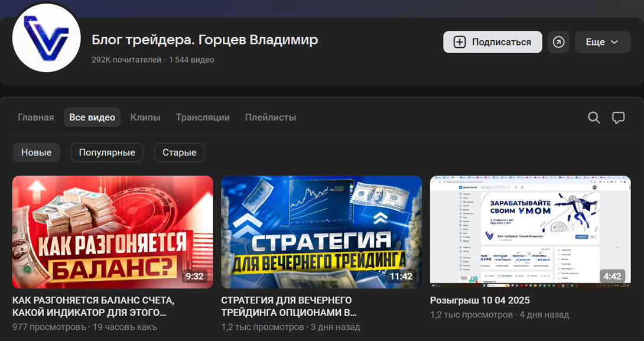Play the red Как разгоняется баланс thumbnail
The image size is (644, 341).
tap(112, 232)
